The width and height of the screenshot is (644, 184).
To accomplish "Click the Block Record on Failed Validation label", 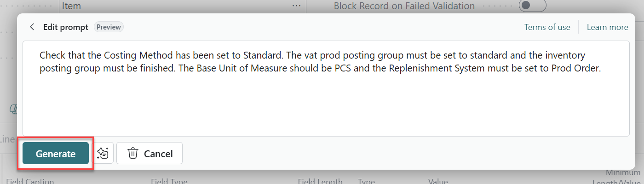I will click(x=404, y=6).
